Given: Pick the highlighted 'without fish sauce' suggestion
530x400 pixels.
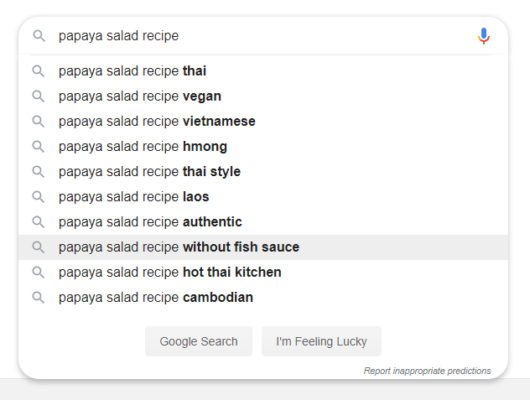Looking at the screenshot, I should (x=263, y=247).
